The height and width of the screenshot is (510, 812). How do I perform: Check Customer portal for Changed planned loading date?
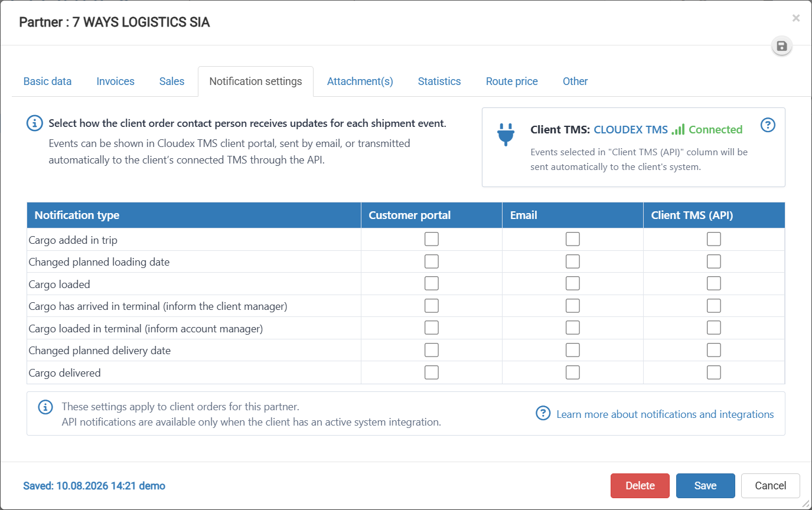point(432,261)
